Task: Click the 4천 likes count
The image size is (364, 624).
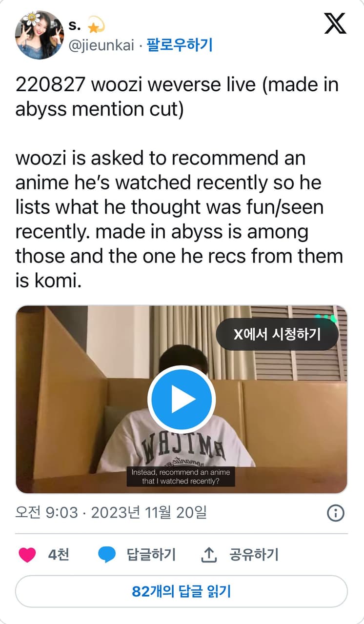Action: tap(59, 555)
